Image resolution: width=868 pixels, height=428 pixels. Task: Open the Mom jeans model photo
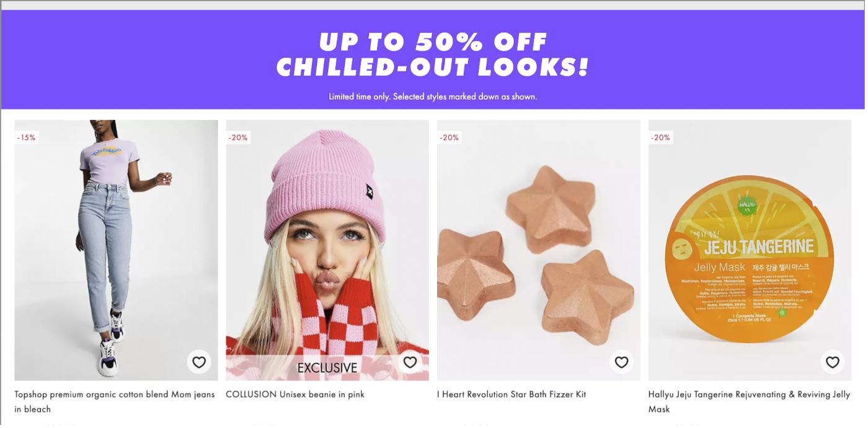pos(116,250)
